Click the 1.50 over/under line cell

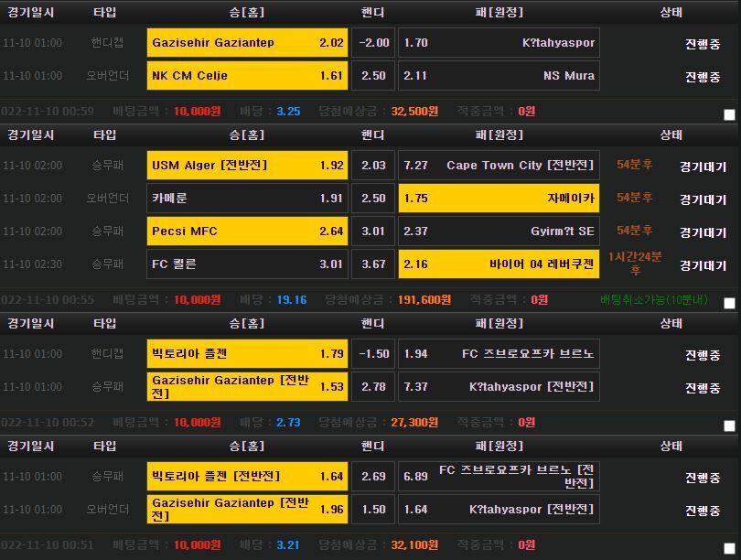coord(373,510)
